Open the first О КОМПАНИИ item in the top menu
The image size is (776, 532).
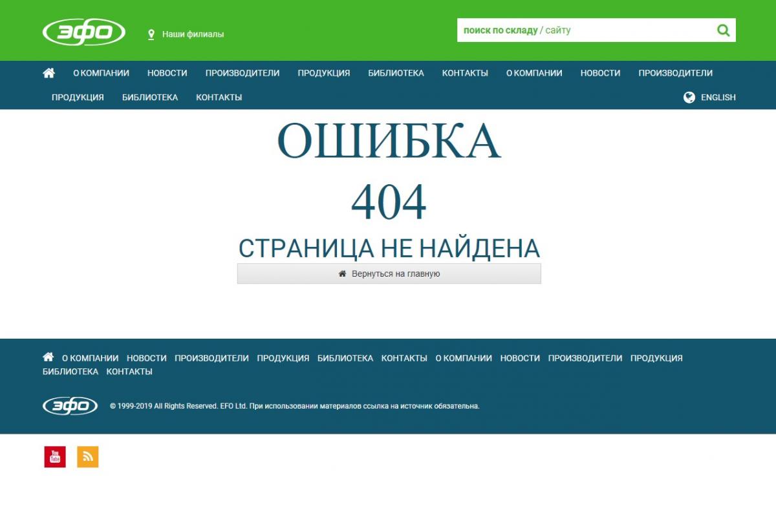coord(101,73)
